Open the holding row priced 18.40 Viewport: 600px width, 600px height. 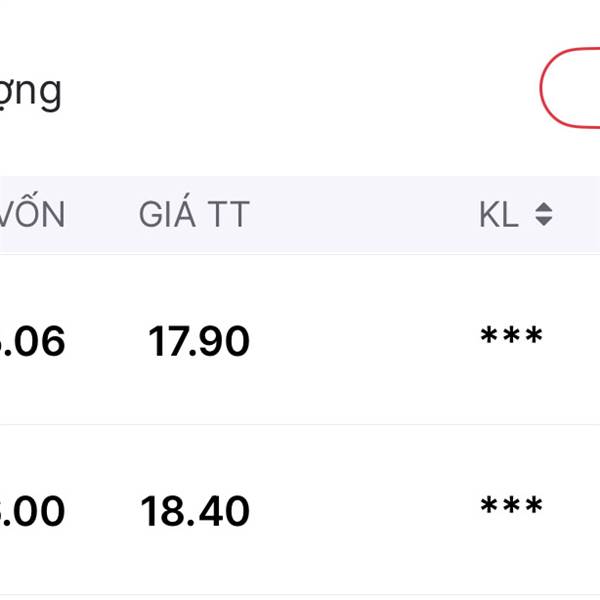(300, 510)
